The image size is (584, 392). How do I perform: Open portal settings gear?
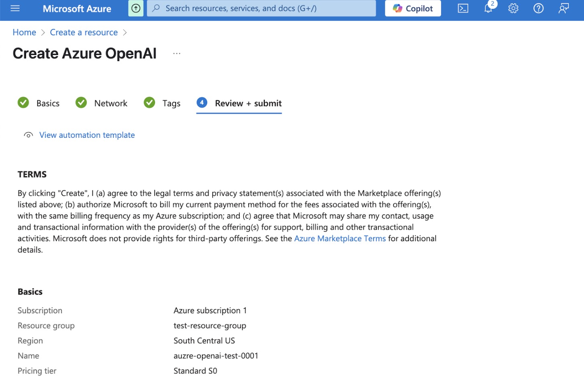[x=513, y=8]
